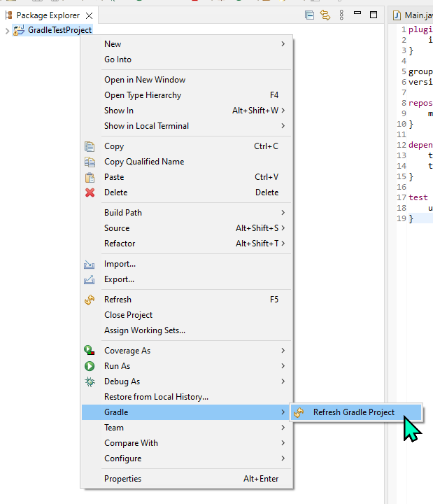Click the green Run As play icon
433x504 pixels.
pos(90,366)
